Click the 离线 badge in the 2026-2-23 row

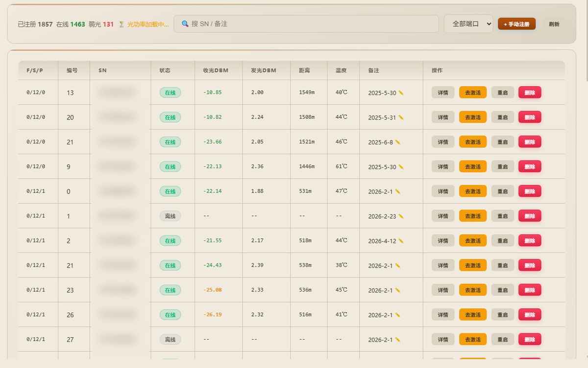tap(170, 216)
